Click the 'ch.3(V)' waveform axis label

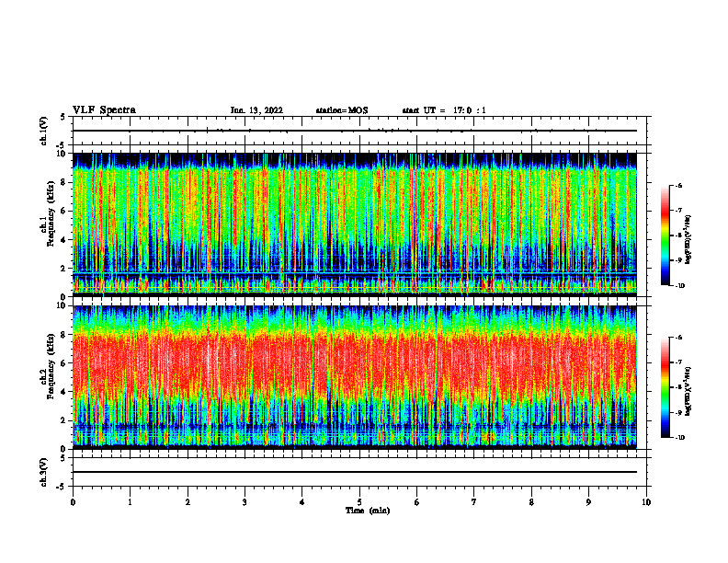44,472
